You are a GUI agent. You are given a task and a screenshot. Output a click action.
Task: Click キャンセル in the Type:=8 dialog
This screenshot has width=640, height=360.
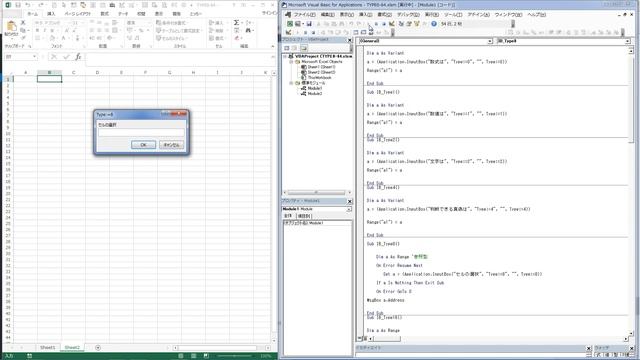(171, 145)
